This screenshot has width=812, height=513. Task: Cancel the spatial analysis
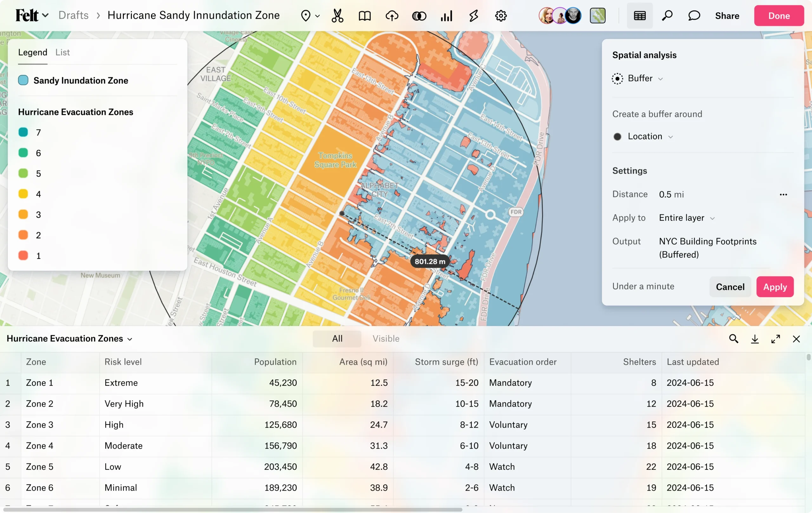tap(730, 287)
